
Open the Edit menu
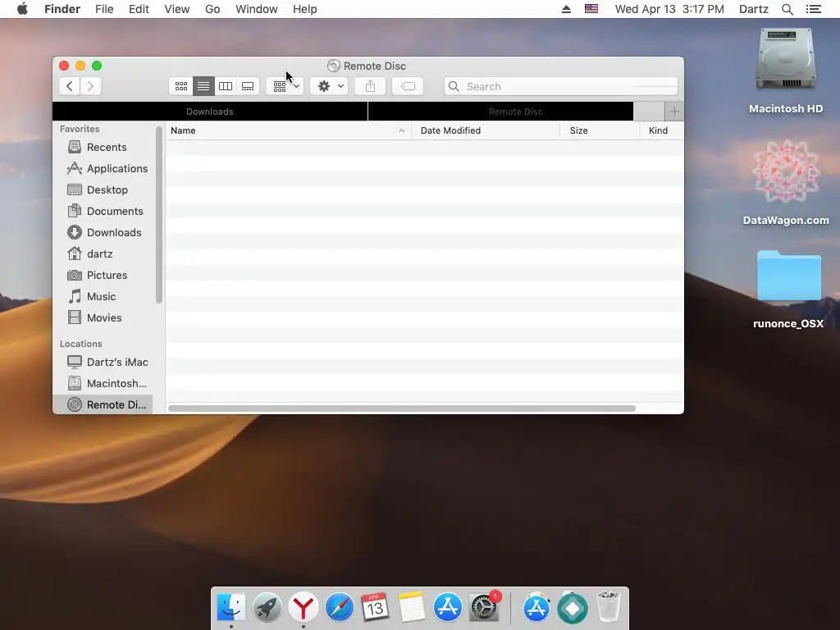139,9
